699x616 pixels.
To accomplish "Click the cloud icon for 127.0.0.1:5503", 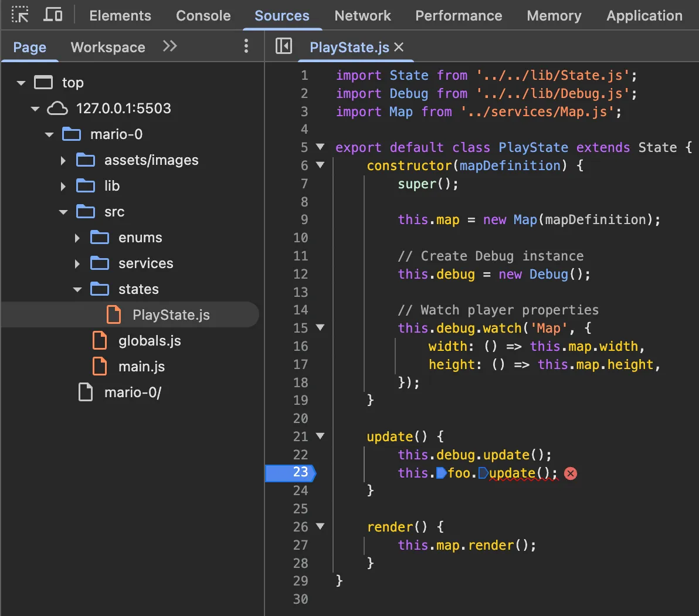I will click(57, 109).
